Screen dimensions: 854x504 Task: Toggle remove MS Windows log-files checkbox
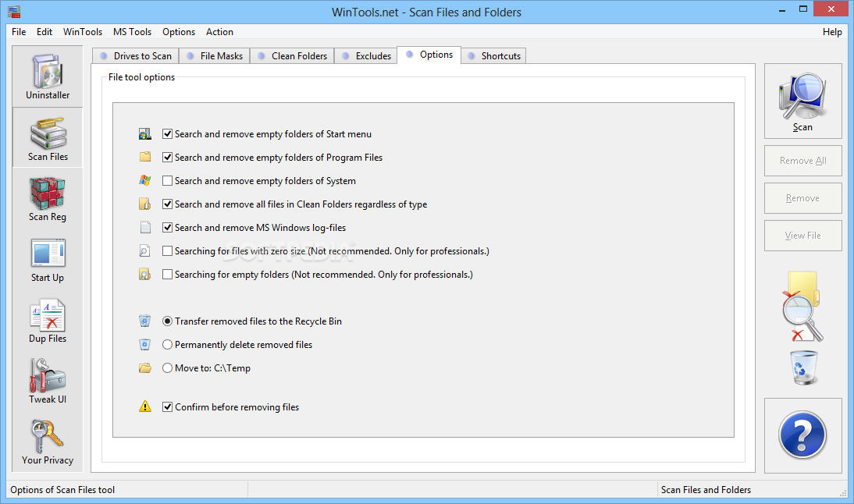coord(167,228)
